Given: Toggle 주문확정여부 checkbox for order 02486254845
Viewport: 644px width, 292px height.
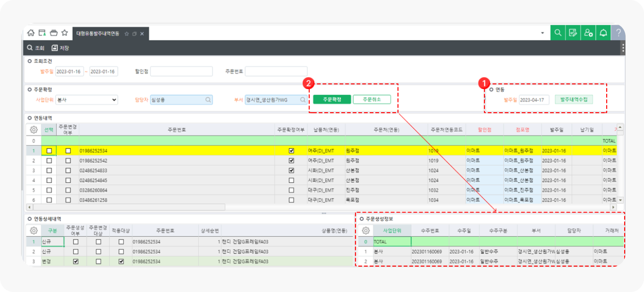Looking at the screenshot, I should click(x=291, y=180).
